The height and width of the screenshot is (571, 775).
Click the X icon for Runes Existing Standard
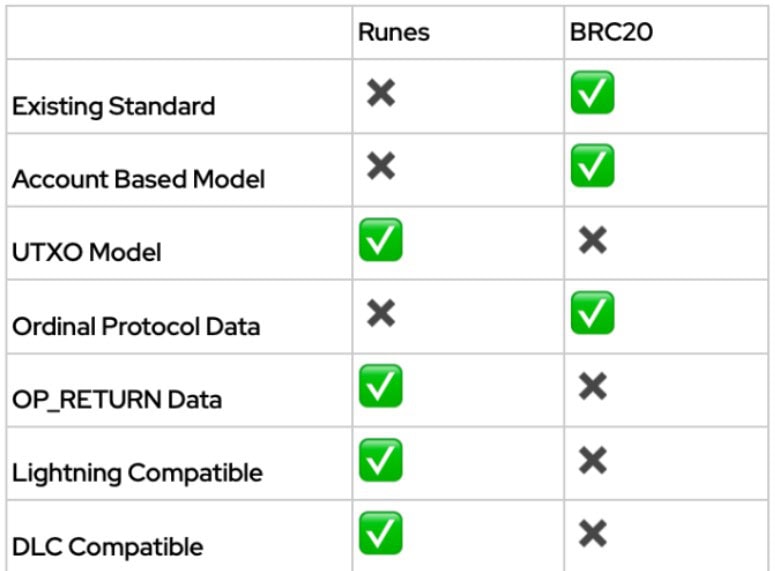pyautogui.click(x=381, y=93)
